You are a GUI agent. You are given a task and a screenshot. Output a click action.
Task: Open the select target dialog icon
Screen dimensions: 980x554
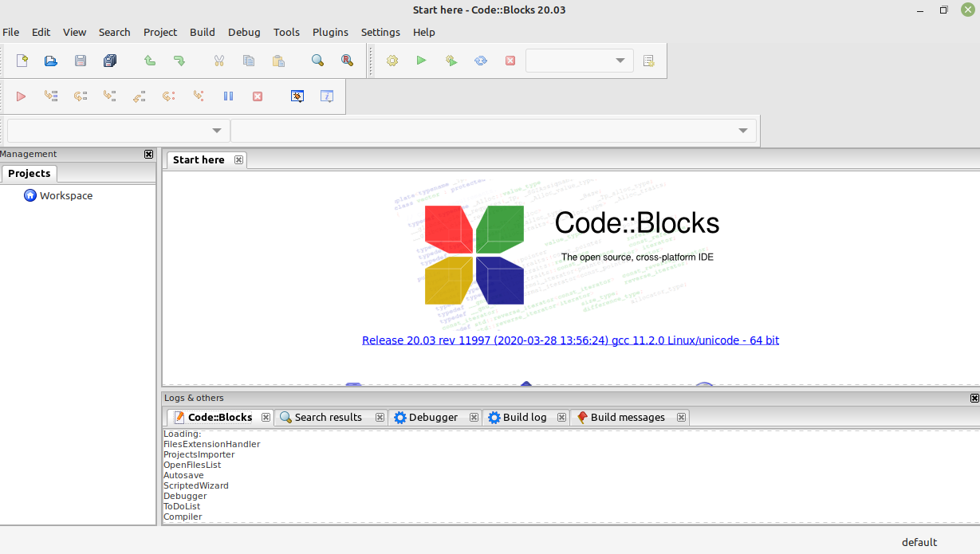tap(648, 61)
